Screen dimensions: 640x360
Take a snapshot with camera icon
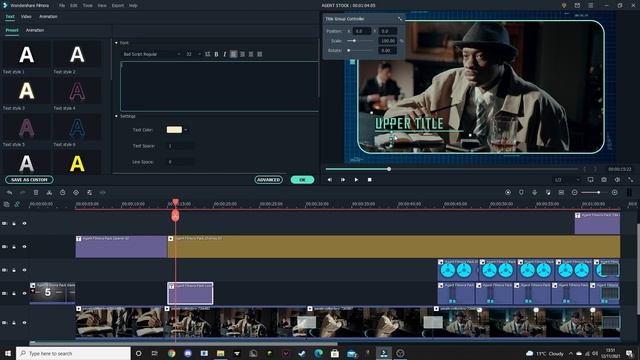click(604, 180)
